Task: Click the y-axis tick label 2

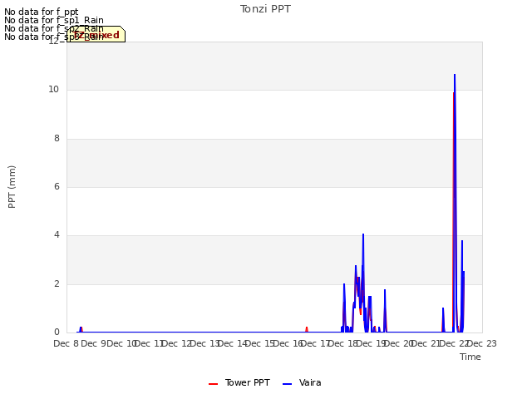Action: tap(57, 284)
